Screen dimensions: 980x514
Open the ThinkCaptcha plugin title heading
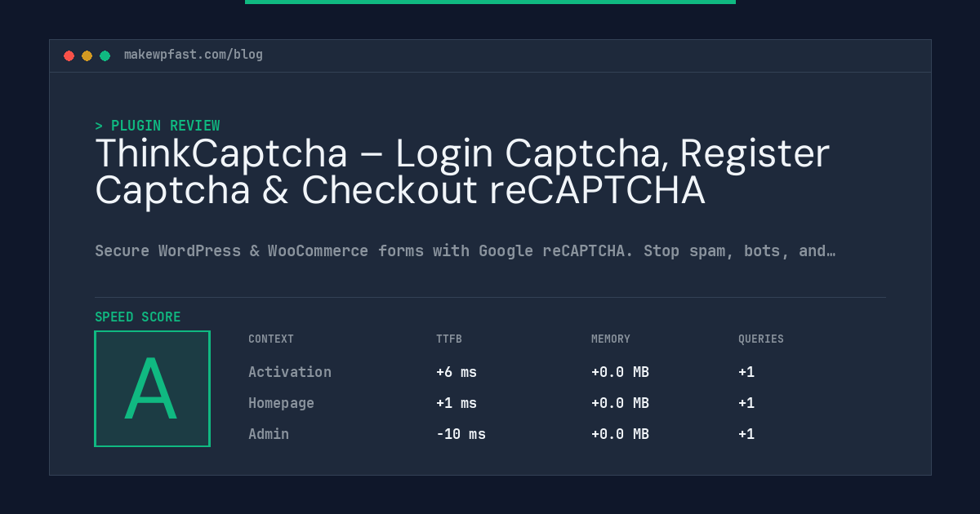462,172
